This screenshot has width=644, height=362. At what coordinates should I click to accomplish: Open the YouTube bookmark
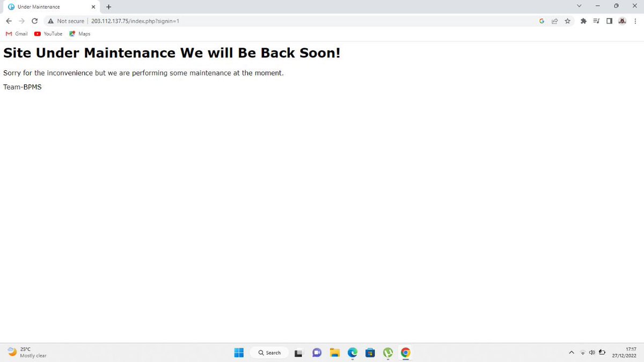pos(48,34)
